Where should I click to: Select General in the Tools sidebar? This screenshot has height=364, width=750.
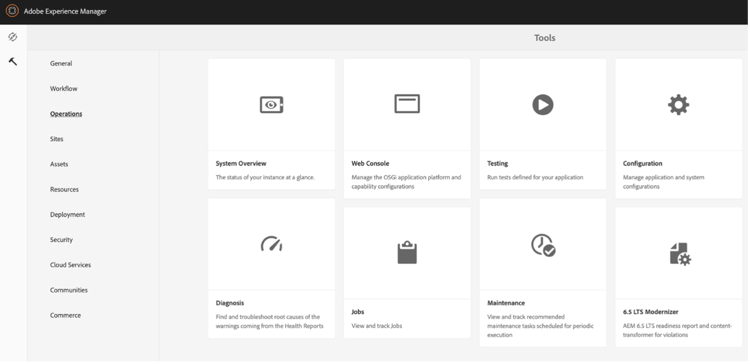click(61, 63)
